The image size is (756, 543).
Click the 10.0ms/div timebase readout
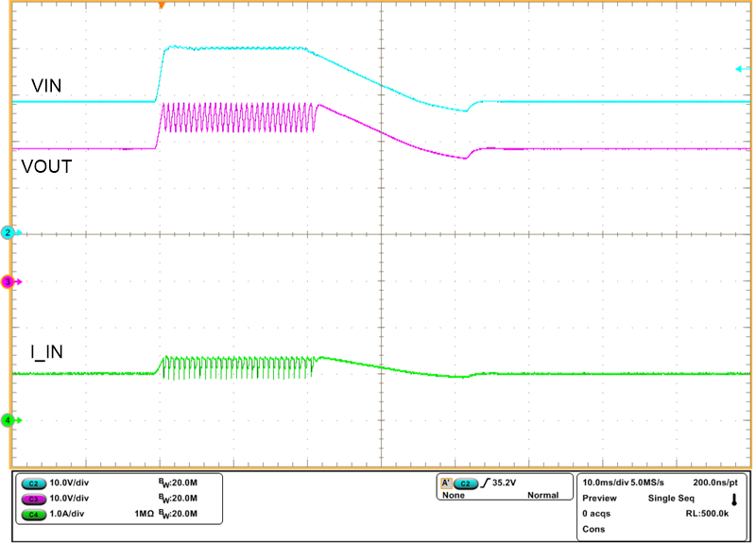(606, 483)
